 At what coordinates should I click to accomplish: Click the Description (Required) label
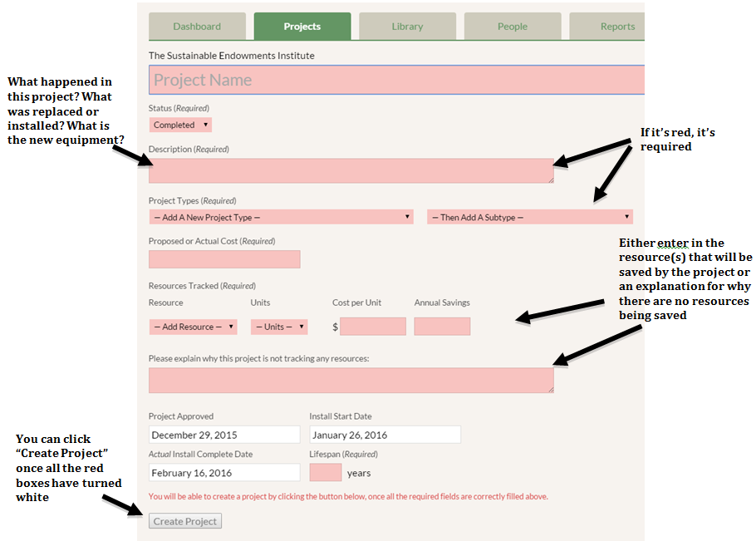[189, 150]
